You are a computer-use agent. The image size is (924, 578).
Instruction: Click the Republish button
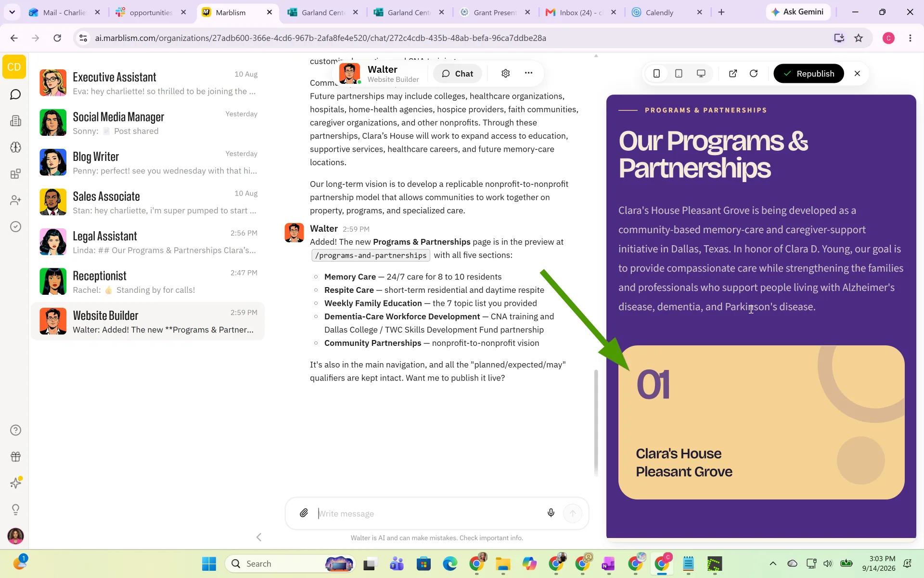pyautogui.click(x=808, y=73)
